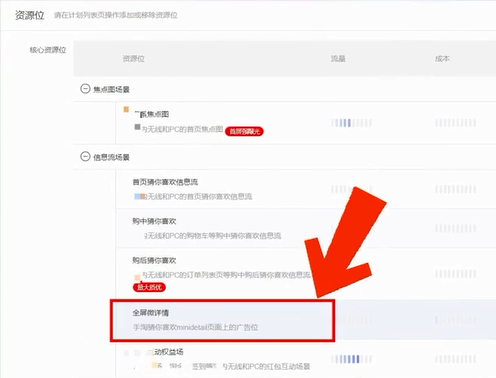The height and width of the screenshot is (378, 496).
Task: Click the peach icon before 订单列表页 description
Action: (x=137, y=277)
